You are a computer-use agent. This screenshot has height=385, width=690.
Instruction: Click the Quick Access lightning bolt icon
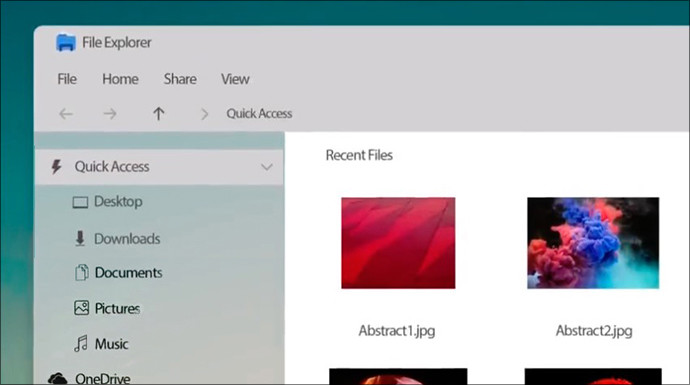[56, 167]
